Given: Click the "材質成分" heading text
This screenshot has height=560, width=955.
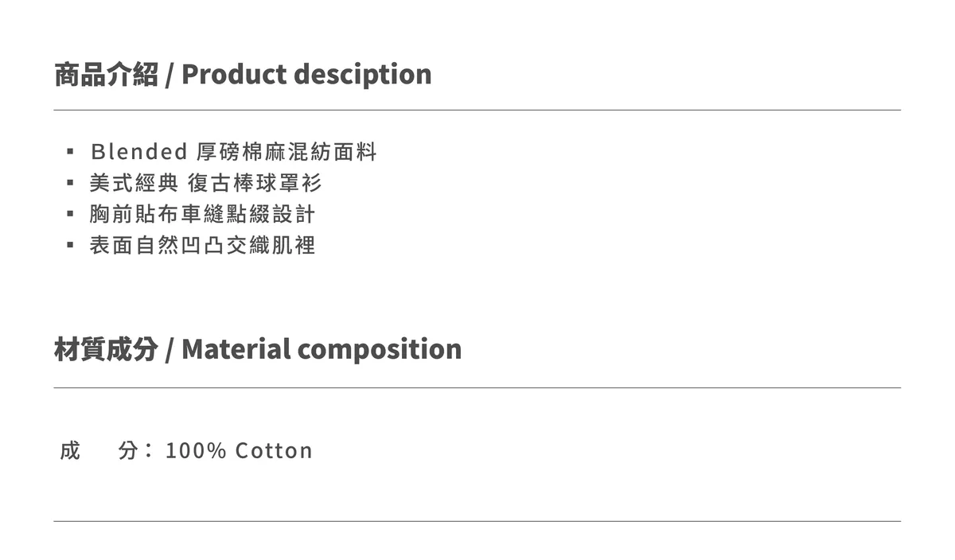Looking at the screenshot, I should [x=106, y=349].
